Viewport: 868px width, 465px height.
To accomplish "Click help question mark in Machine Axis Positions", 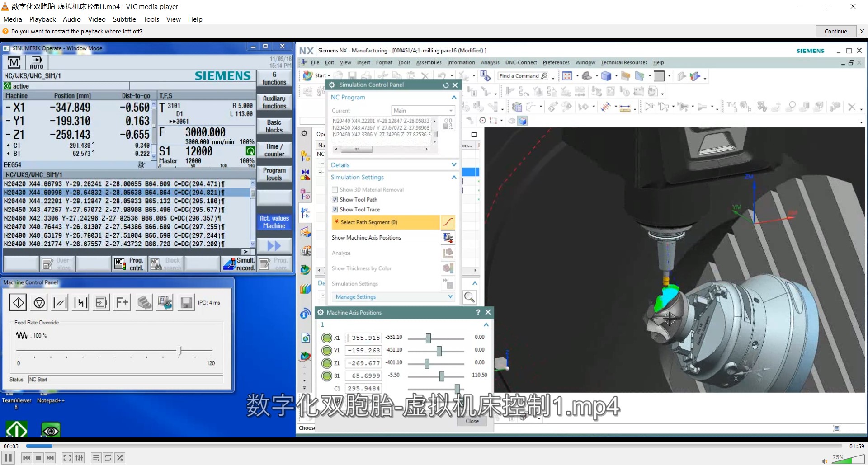I will tap(478, 312).
